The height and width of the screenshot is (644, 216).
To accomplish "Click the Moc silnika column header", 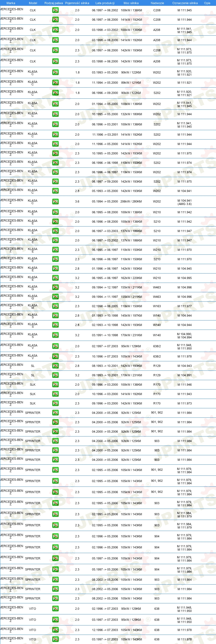I will click(131, 3).
